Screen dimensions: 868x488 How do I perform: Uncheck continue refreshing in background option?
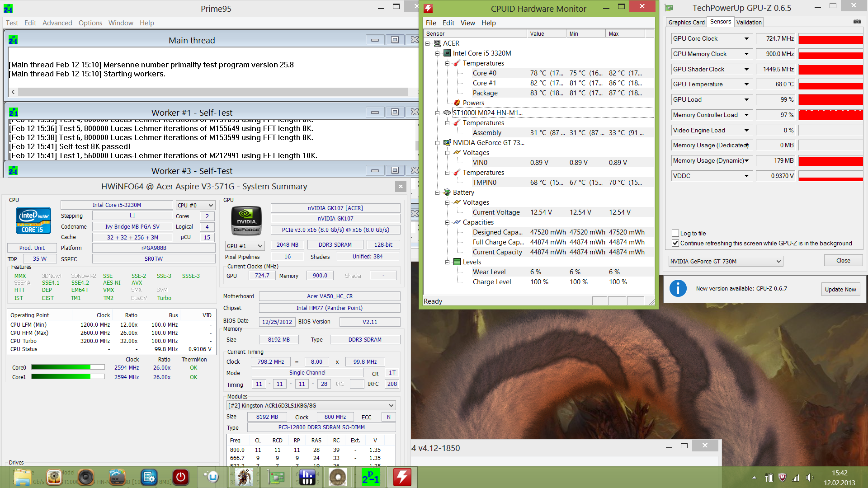pyautogui.click(x=675, y=243)
